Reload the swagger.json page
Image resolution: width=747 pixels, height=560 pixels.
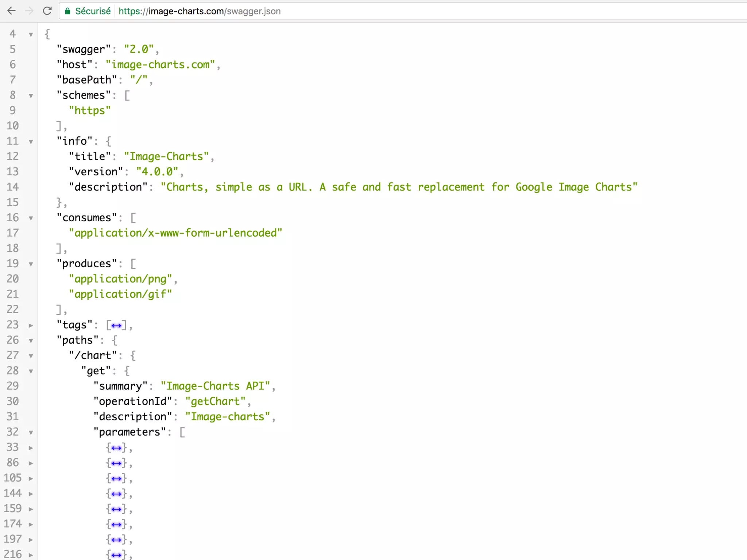click(47, 11)
